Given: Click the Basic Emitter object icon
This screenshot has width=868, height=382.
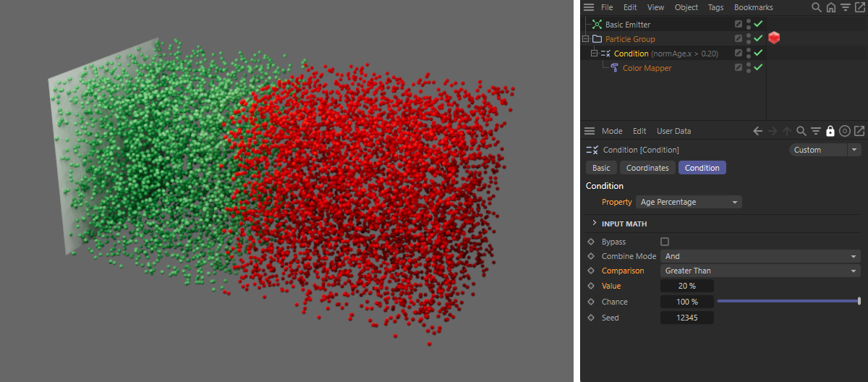Looking at the screenshot, I should pos(597,25).
